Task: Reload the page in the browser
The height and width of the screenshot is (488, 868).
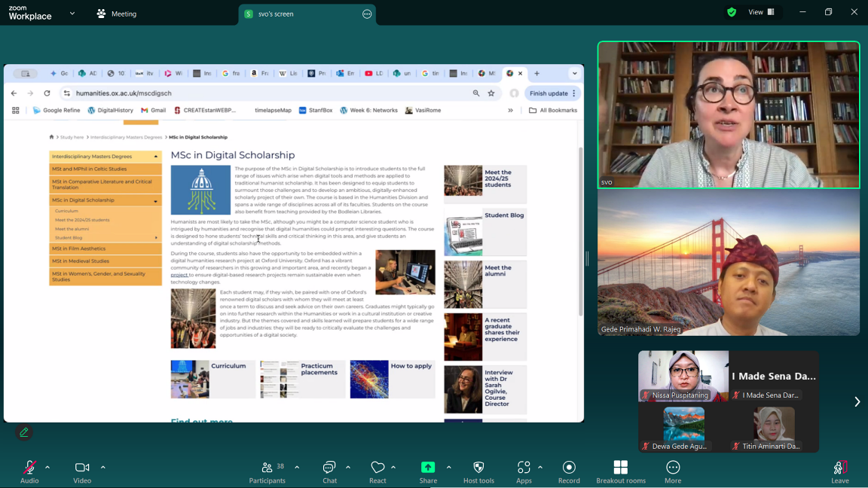Action: pyautogui.click(x=47, y=93)
